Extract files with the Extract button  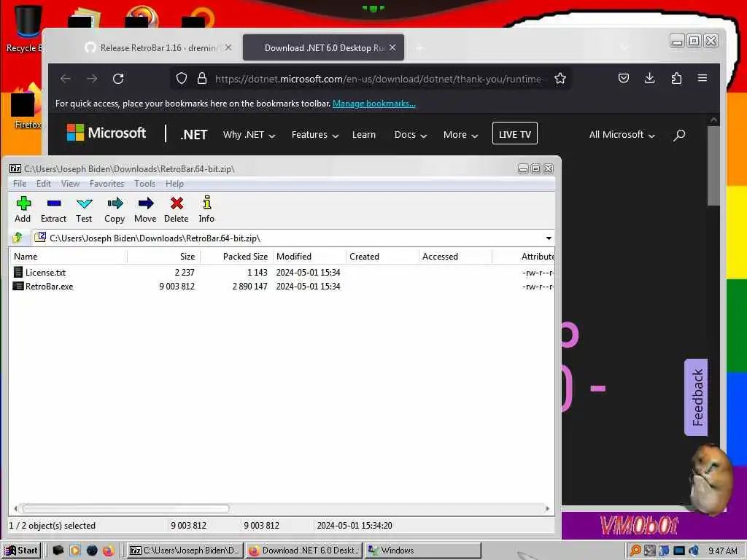pyautogui.click(x=53, y=209)
